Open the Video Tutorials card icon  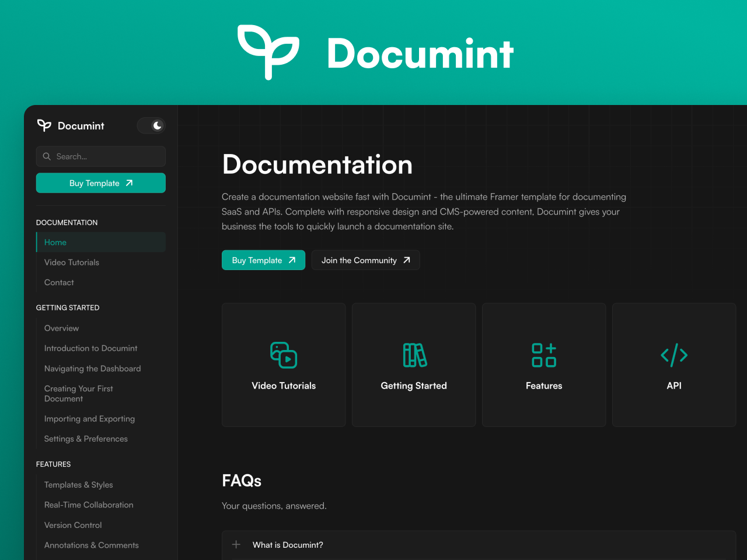(284, 355)
